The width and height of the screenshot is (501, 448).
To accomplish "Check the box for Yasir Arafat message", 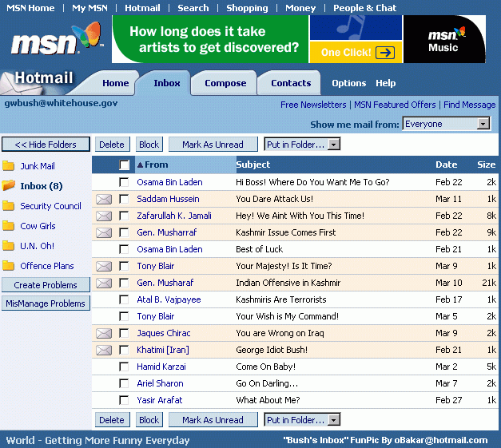I will click(x=124, y=400).
